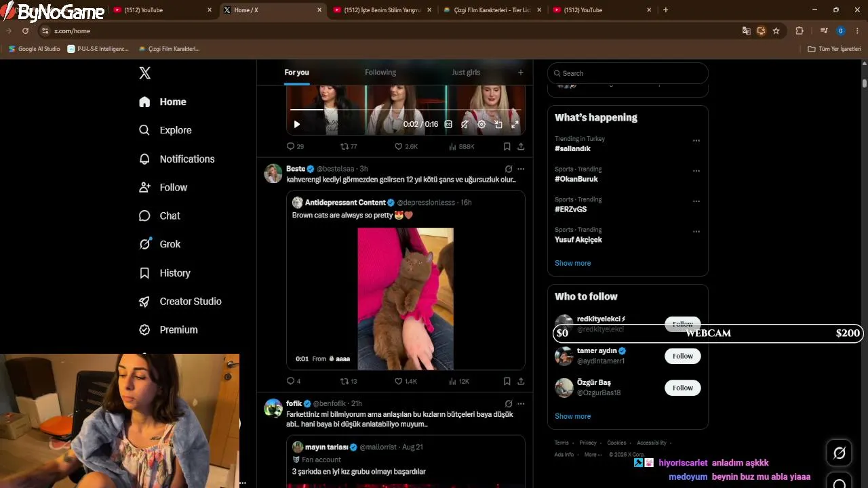Open the floating Grok button
The height and width of the screenshot is (488, 868).
[839, 453]
